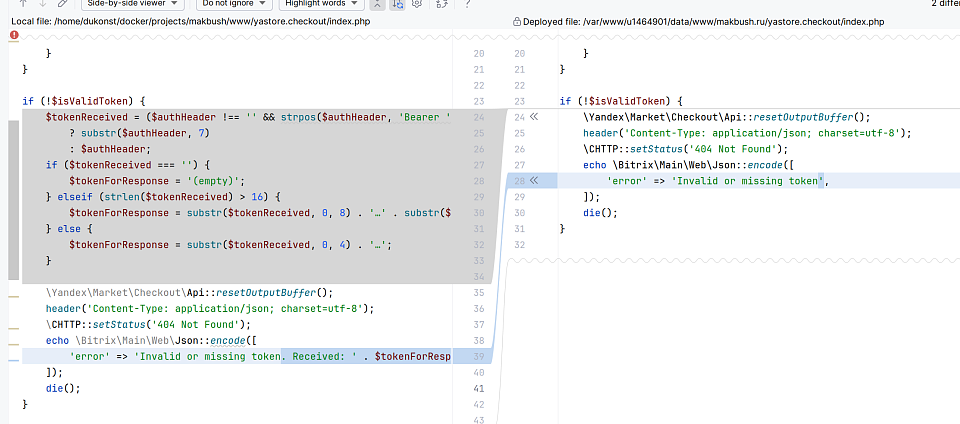
Task: Click Local file path label
Action: [x=190, y=22]
